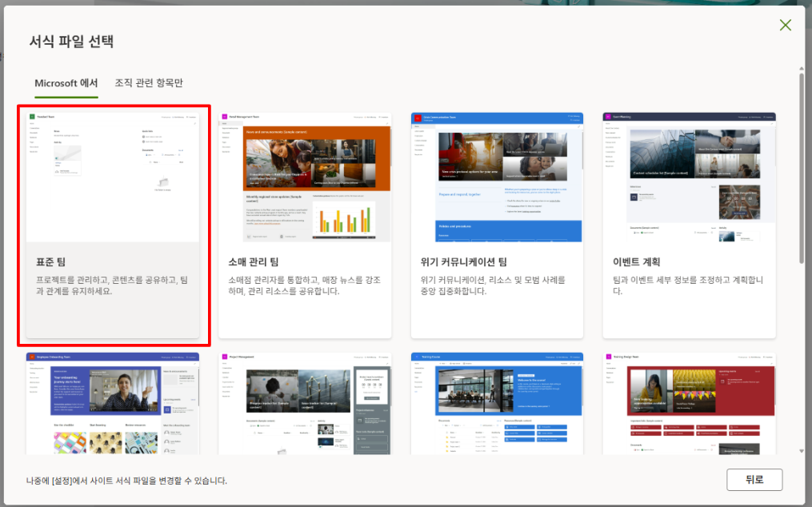Click the scrollbar up arrow
The image size is (812, 507).
(801, 69)
